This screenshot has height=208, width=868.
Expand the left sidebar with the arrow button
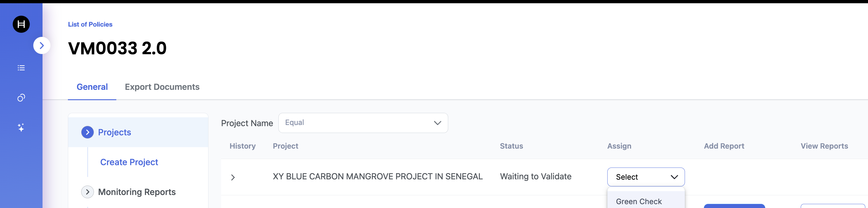point(41,45)
